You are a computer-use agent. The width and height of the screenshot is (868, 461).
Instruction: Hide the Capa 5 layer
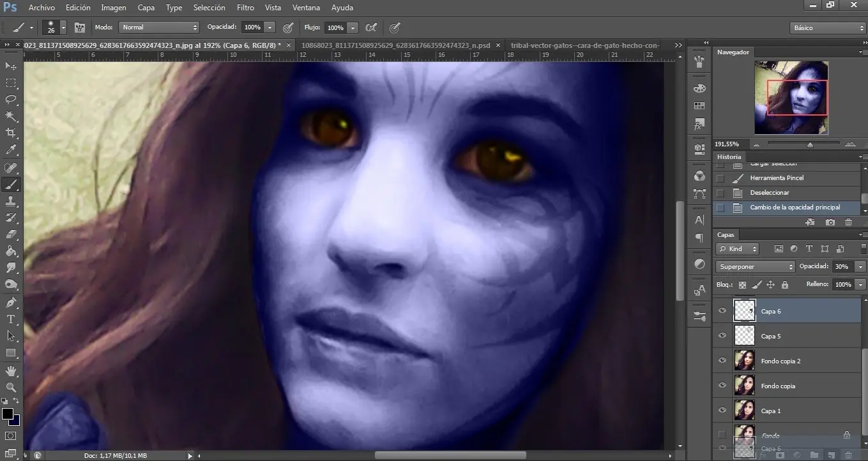click(722, 336)
